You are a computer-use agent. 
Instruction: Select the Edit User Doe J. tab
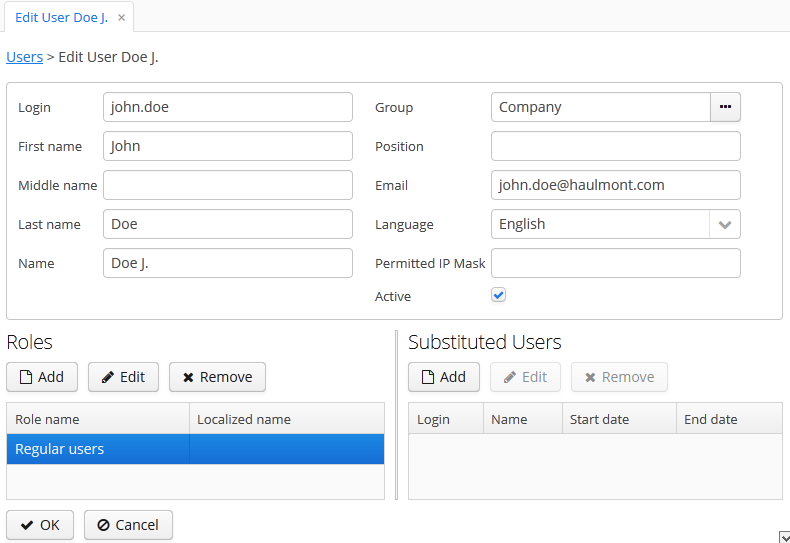point(61,18)
